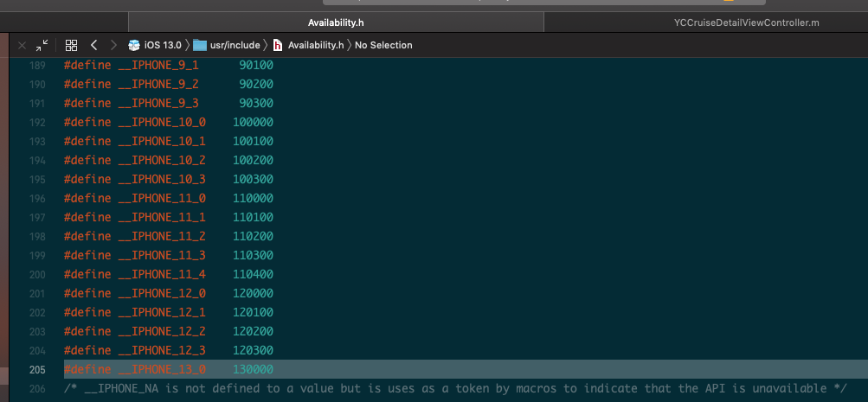Click the __IPHONE_11_2 macro name
This screenshot has width=868, height=402.
point(162,236)
